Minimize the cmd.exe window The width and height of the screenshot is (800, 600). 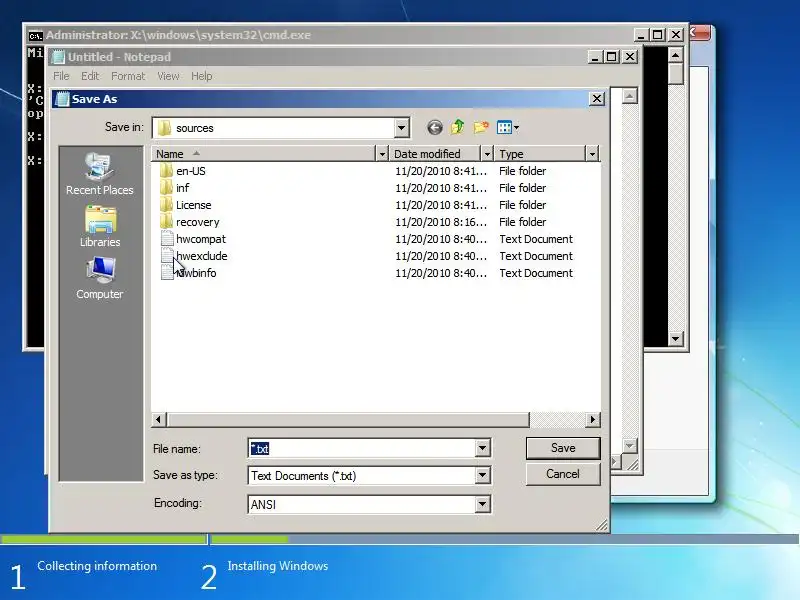tap(641, 35)
